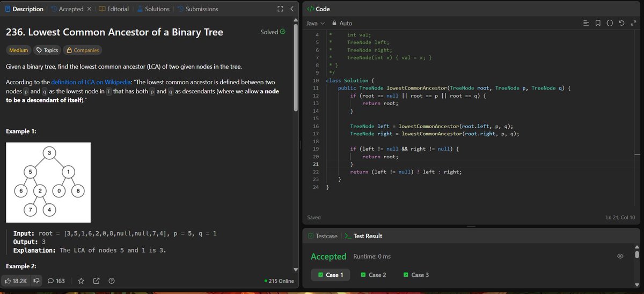Screen dimensions: 644x294
Task: Switch to the Testcase tab
Action: [322, 236]
